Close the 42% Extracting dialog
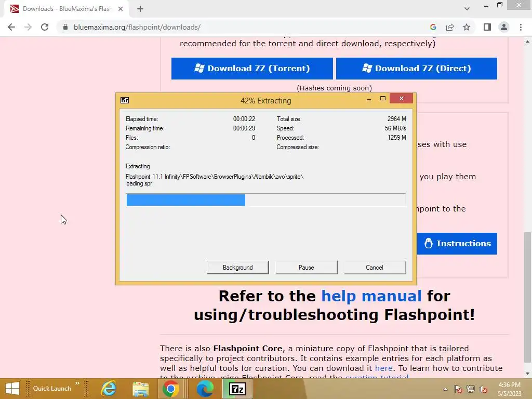Image resolution: width=532 pixels, height=399 pixels. pyautogui.click(x=402, y=98)
